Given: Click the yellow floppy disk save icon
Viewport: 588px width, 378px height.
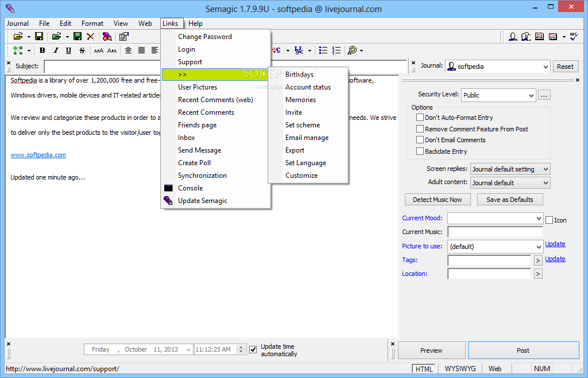Looking at the screenshot, I should click(x=39, y=36).
